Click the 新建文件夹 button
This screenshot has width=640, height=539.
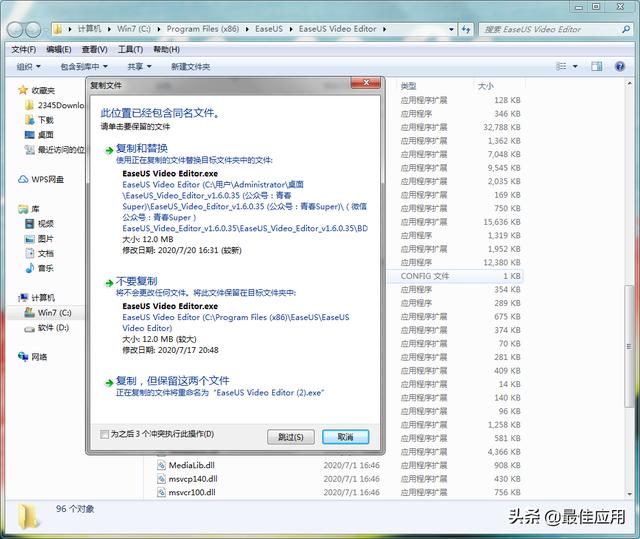pyautogui.click(x=190, y=67)
